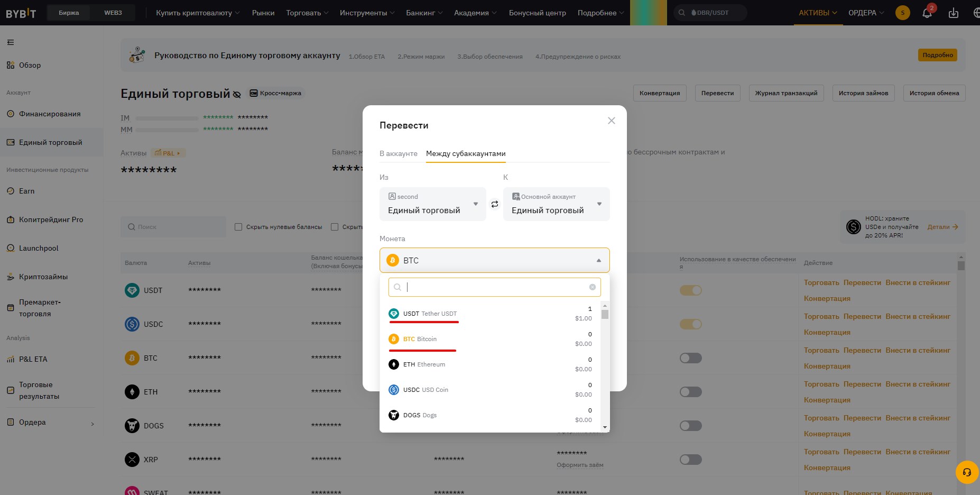Screen dimensions: 980x495
Task: Check Скрыть нулевые балансы checkbox
Action: point(238,227)
